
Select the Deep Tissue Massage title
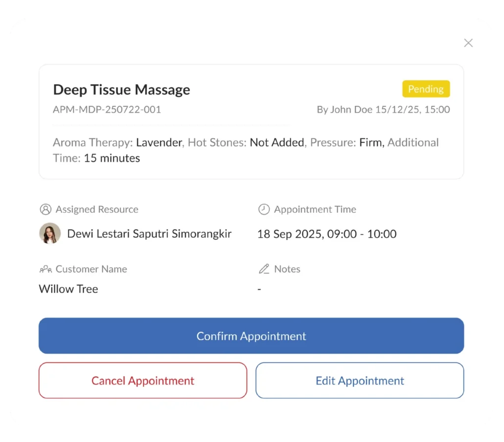(122, 90)
